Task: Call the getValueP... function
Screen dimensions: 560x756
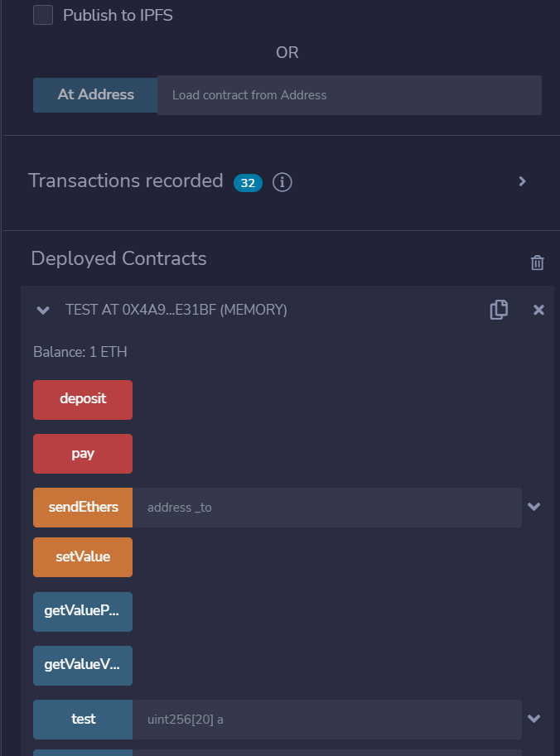Action: tap(83, 612)
